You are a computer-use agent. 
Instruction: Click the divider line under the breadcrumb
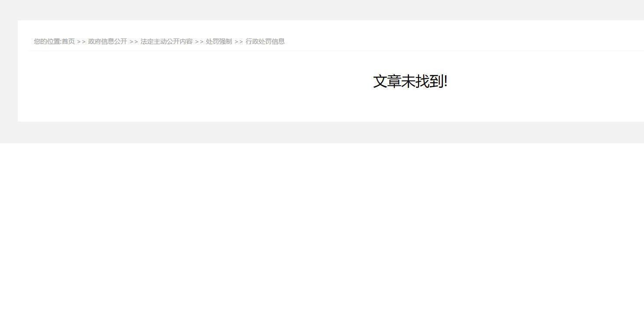(336, 51)
